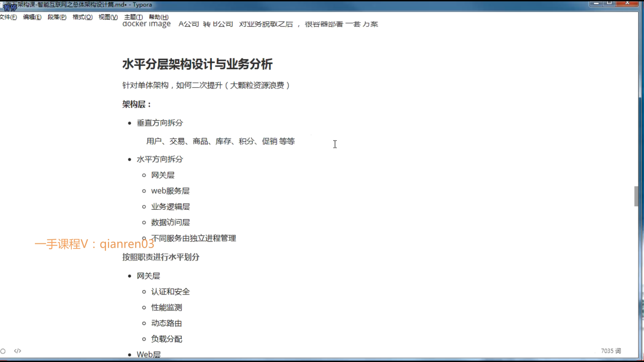The image size is (644, 362).
Task: Click the 动态路由 sub-bullet item
Action: point(166,323)
